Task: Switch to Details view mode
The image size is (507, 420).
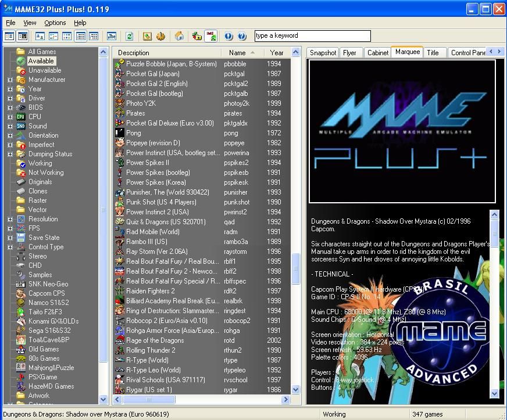Action: click(80, 36)
